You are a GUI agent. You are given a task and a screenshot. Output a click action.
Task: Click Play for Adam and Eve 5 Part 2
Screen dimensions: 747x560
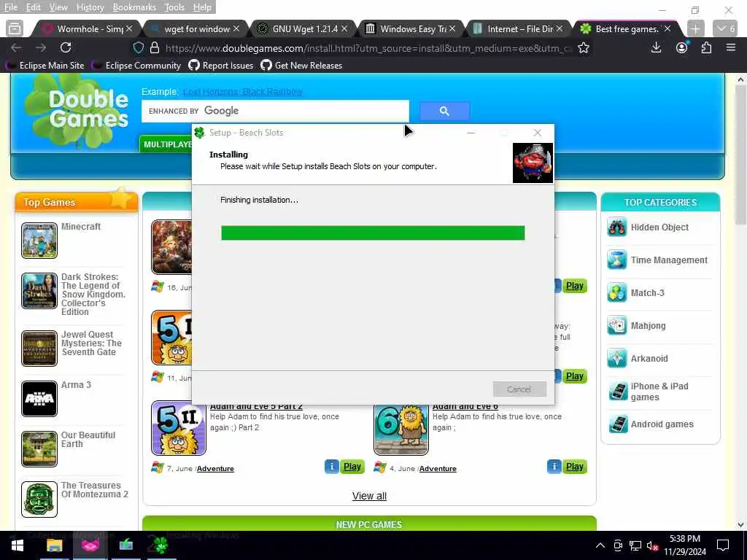pos(352,467)
